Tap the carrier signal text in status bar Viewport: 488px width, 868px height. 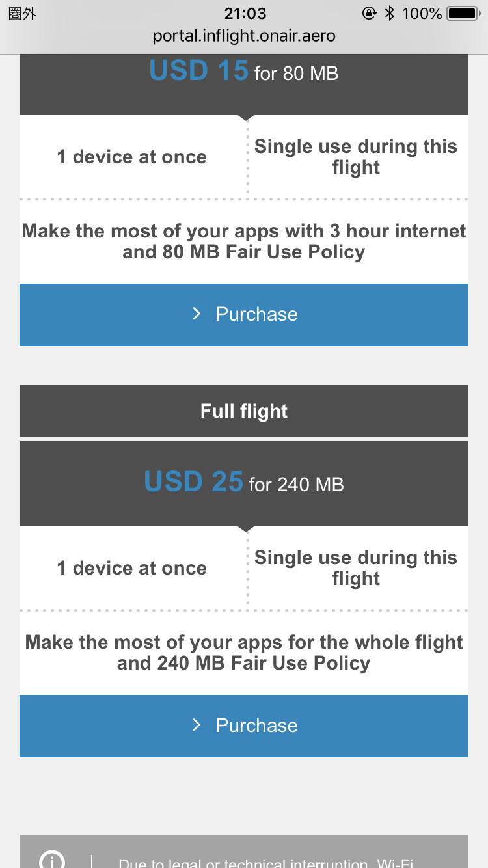(22, 13)
